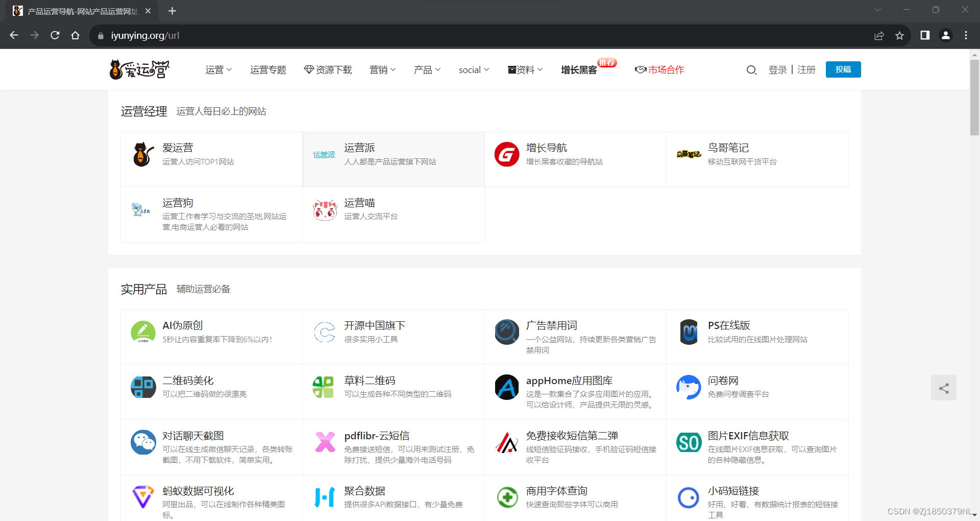Click the red G 增长导航 icon

[507, 154]
